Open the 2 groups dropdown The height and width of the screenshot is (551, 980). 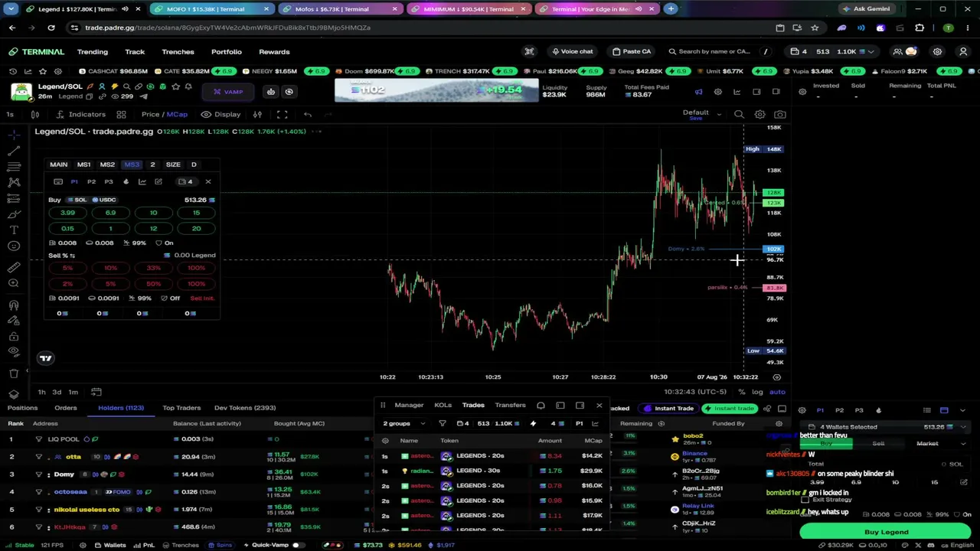tap(403, 423)
